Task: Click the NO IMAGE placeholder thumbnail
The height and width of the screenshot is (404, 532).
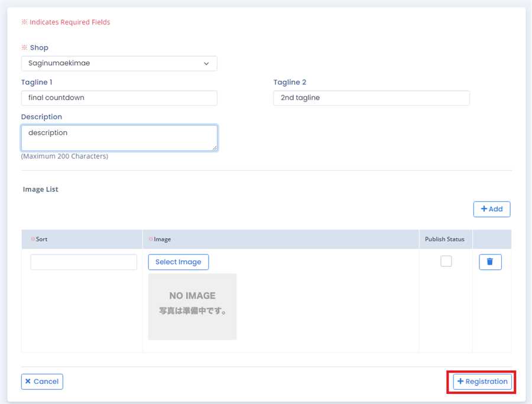Action: [192, 307]
